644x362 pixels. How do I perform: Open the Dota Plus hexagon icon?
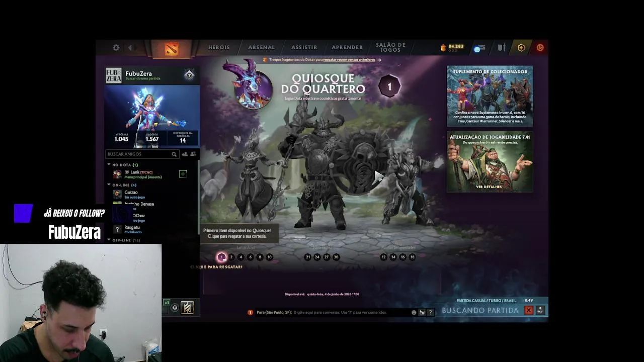tap(521, 48)
